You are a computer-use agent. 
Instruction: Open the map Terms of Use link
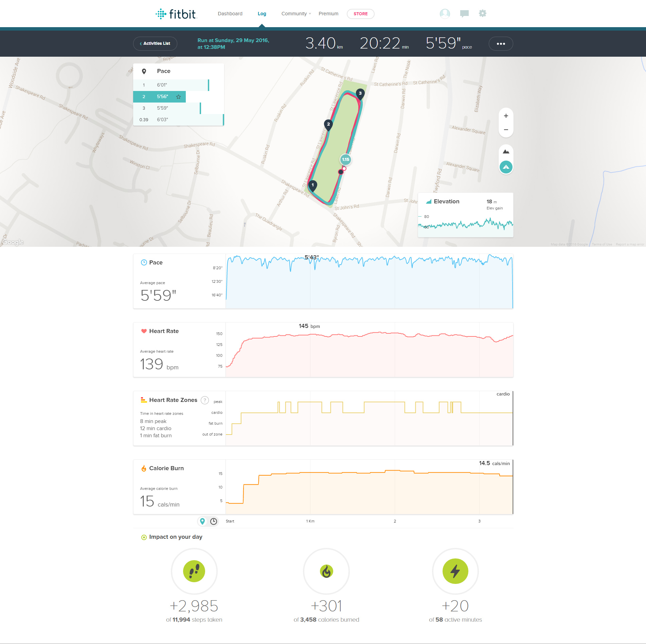602,244
